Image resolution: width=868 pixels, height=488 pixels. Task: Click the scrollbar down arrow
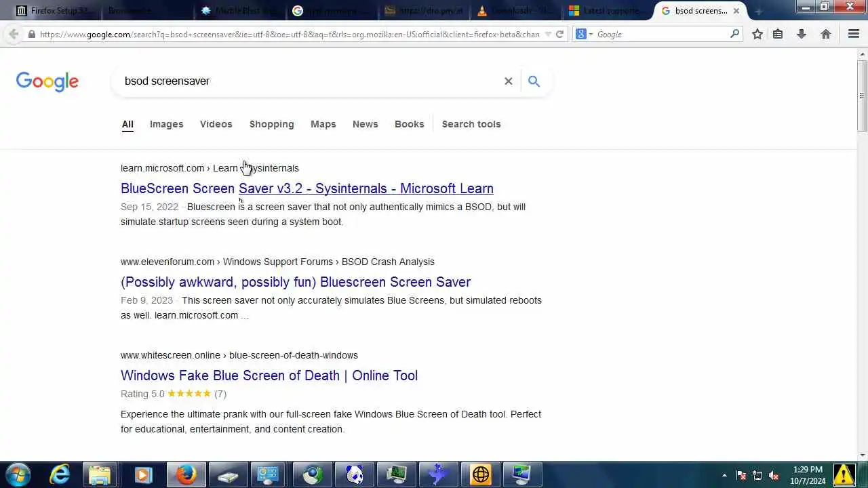pyautogui.click(x=862, y=455)
